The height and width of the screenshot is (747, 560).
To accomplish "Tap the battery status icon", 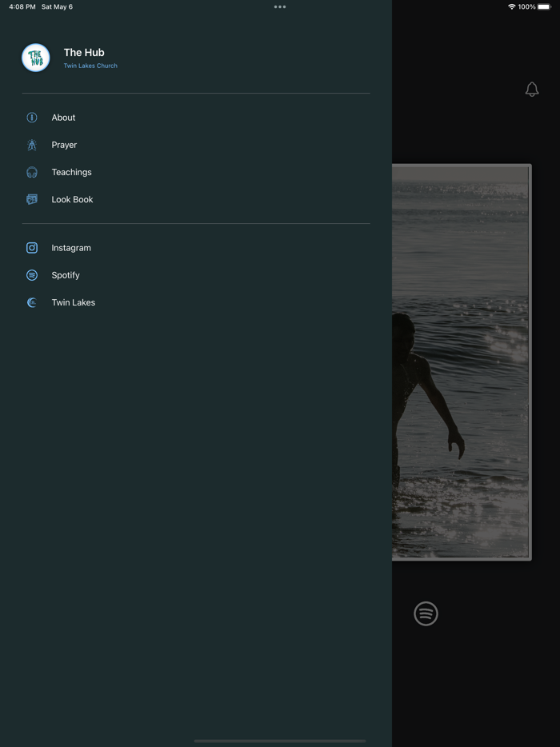I will [544, 6].
